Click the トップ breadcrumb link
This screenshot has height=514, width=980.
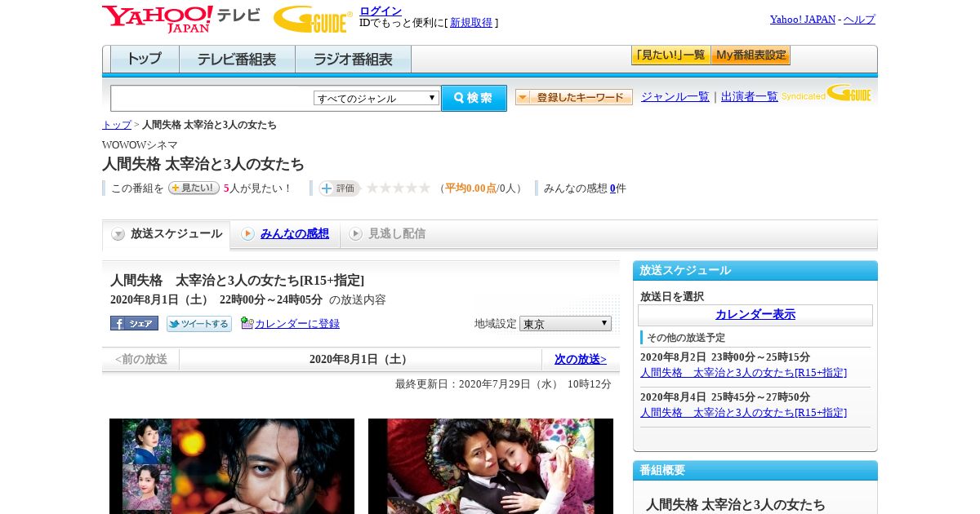(117, 125)
